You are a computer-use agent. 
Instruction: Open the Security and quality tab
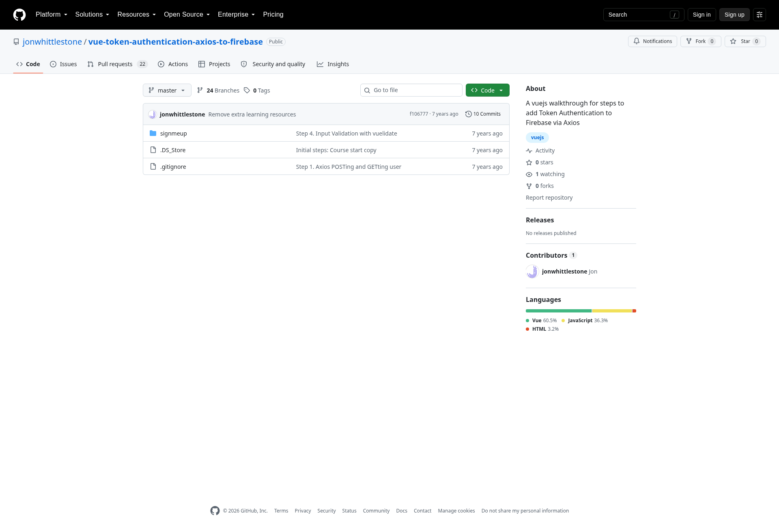tap(273, 64)
